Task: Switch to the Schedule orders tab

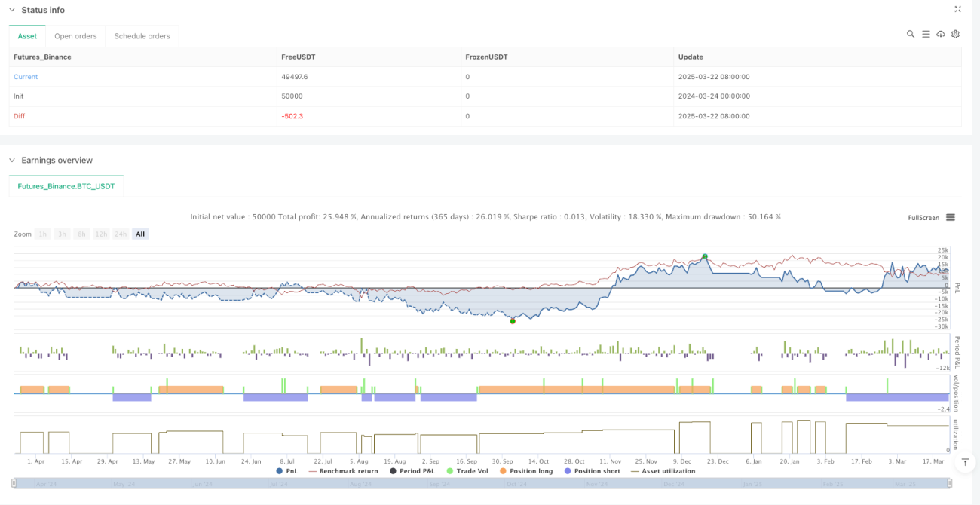Action: point(142,36)
